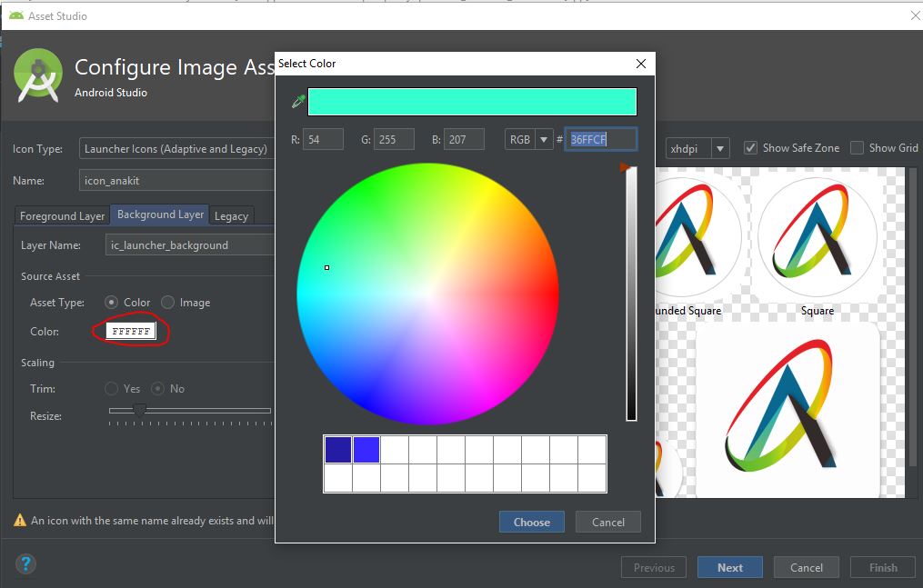923x588 pixels.
Task: Switch to the Foreground Layer tab
Action: click(x=60, y=215)
